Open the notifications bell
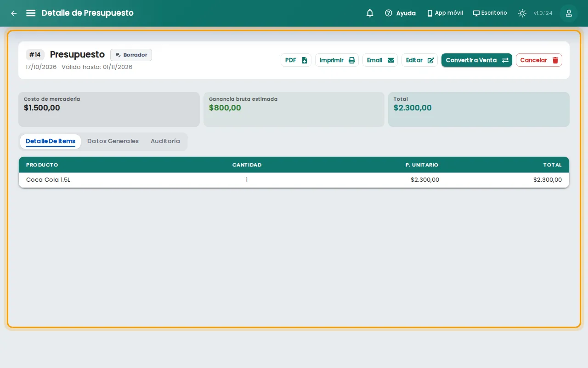 click(x=370, y=13)
